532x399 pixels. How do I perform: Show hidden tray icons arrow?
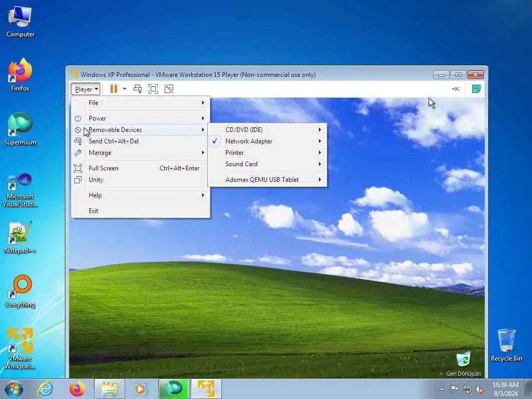point(442,389)
